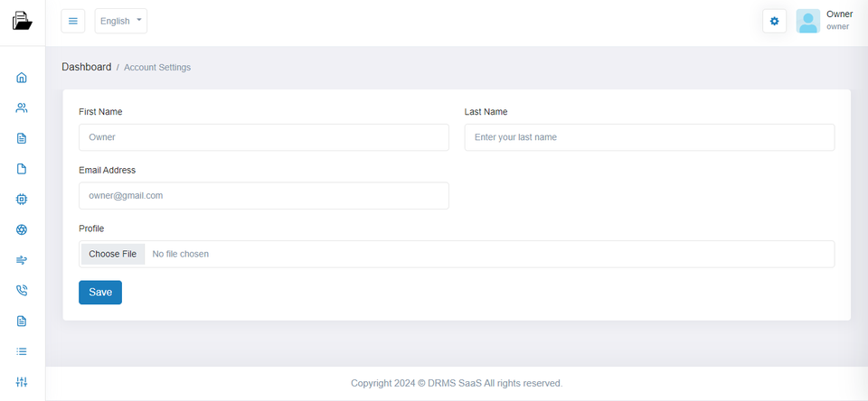Click the chip processor sidebar icon
Screen dimensions: 868x401
(x=22, y=199)
